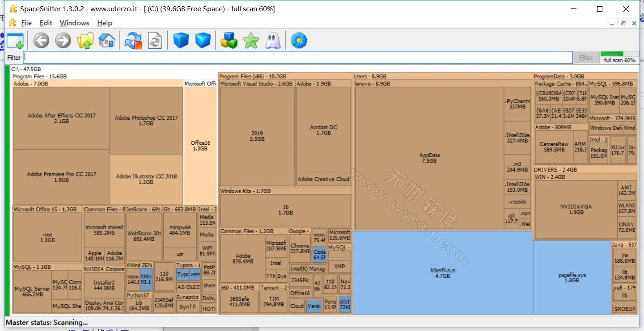Open configuration via the blue flower icon
Viewport: 644px width, 331px height.
[x=298, y=40]
